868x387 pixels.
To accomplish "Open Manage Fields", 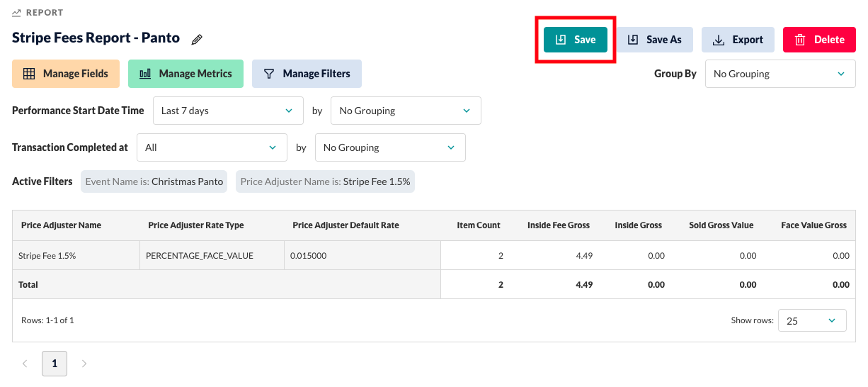I will [x=66, y=74].
